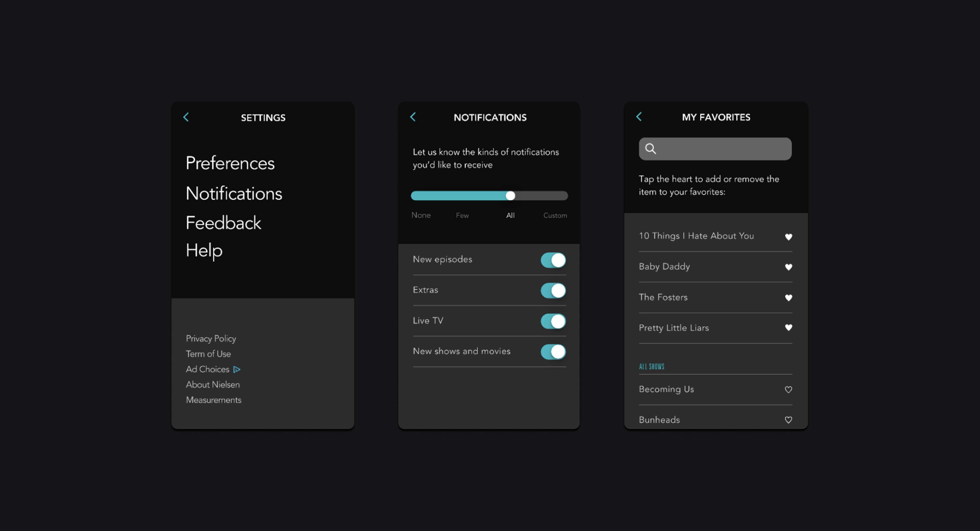Click the notification level slider handle
Image resolution: width=980 pixels, height=531 pixels.
pos(510,196)
